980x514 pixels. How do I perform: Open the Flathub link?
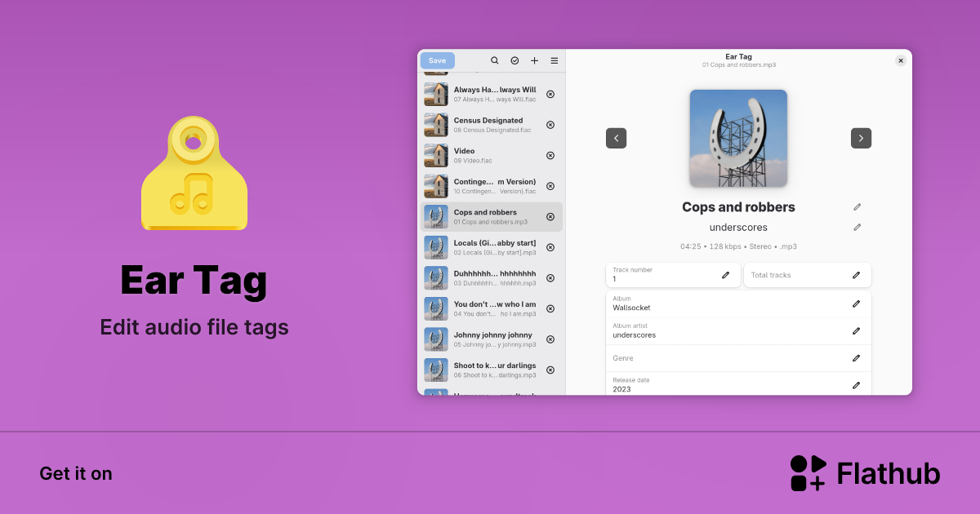866,472
